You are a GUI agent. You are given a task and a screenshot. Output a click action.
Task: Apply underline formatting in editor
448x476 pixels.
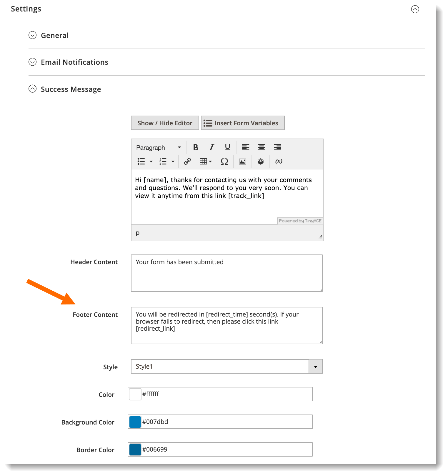(227, 147)
